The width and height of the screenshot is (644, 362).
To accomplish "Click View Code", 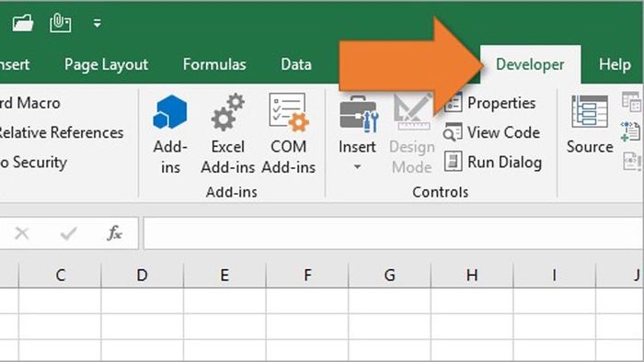I will [491, 132].
